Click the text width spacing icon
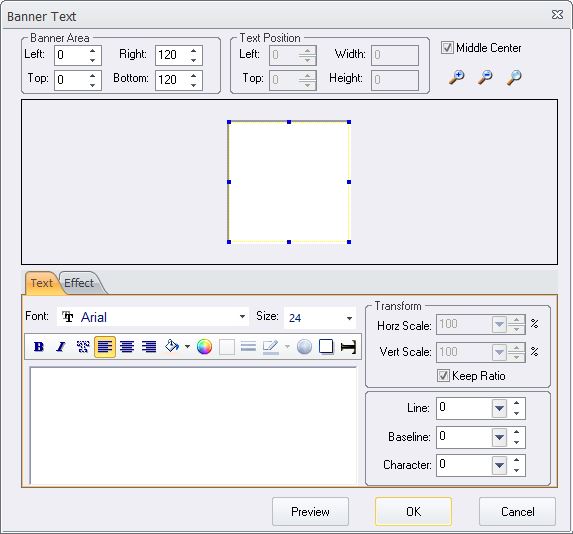The width and height of the screenshot is (573, 534). (x=348, y=347)
